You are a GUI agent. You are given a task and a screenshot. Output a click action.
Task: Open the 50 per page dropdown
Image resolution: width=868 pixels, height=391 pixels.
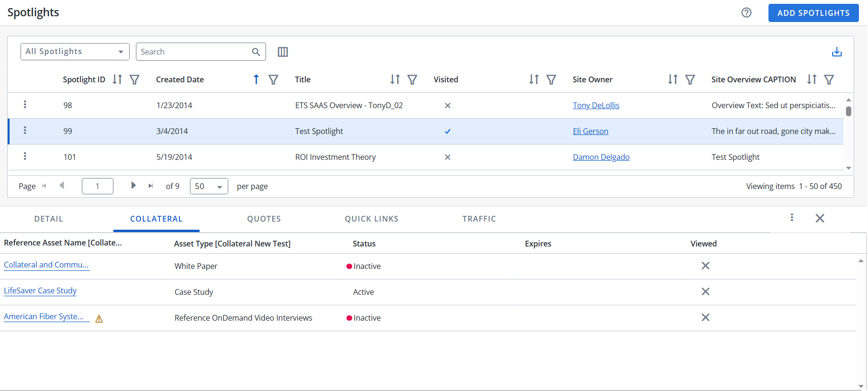(x=209, y=186)
